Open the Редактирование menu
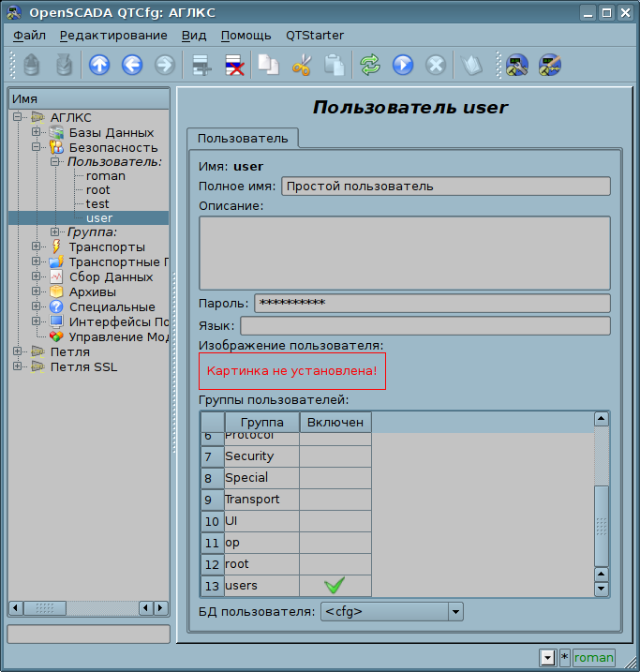The width and height of the screenshot is (640, 672). pyautogui.click(x=113, y=35)
